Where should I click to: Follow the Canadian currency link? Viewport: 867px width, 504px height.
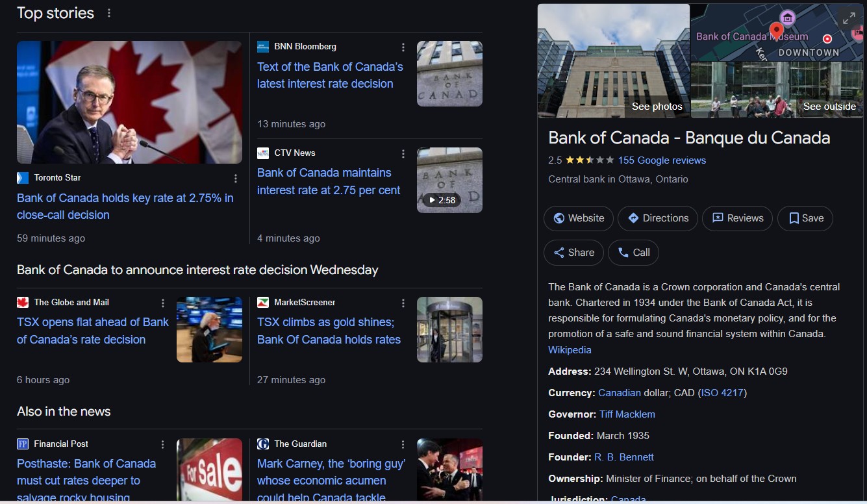[620, 393]
